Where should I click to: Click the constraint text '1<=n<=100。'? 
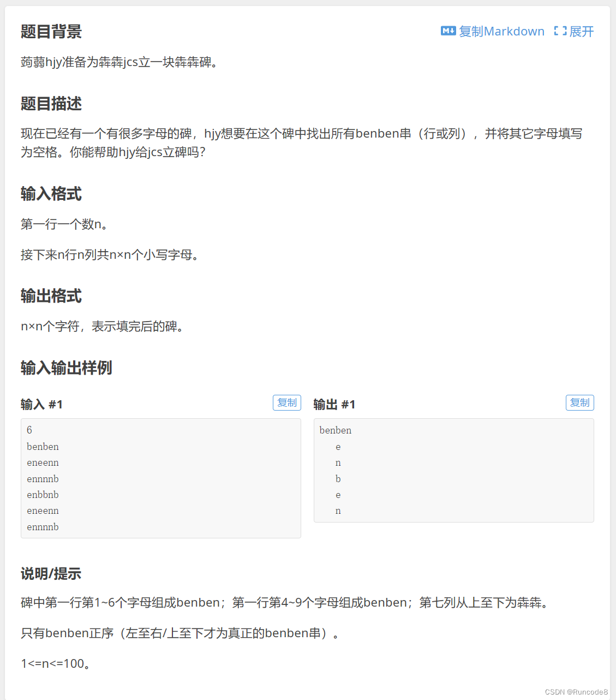[x=56, y=664]
